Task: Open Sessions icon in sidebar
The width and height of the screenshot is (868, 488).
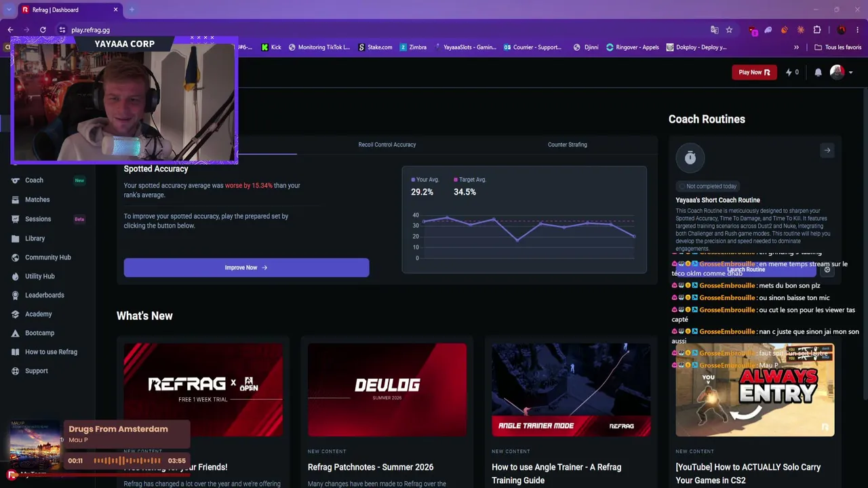Action: coord(15,219)
